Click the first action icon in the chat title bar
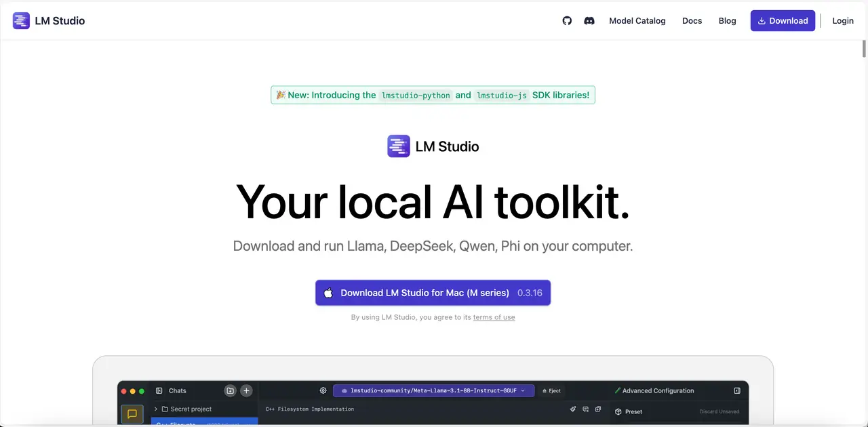Screen dimensions: 868x427 [x=573, y=409]
